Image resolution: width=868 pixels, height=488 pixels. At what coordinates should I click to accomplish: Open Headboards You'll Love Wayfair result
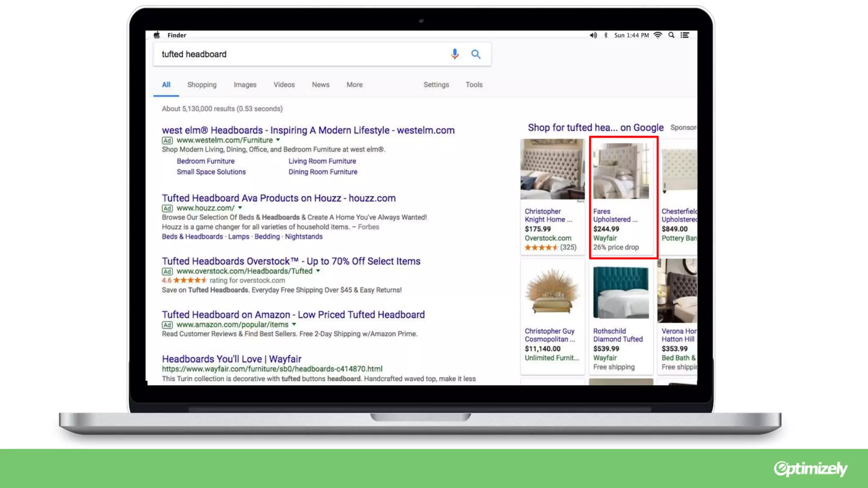coord(231,359)
